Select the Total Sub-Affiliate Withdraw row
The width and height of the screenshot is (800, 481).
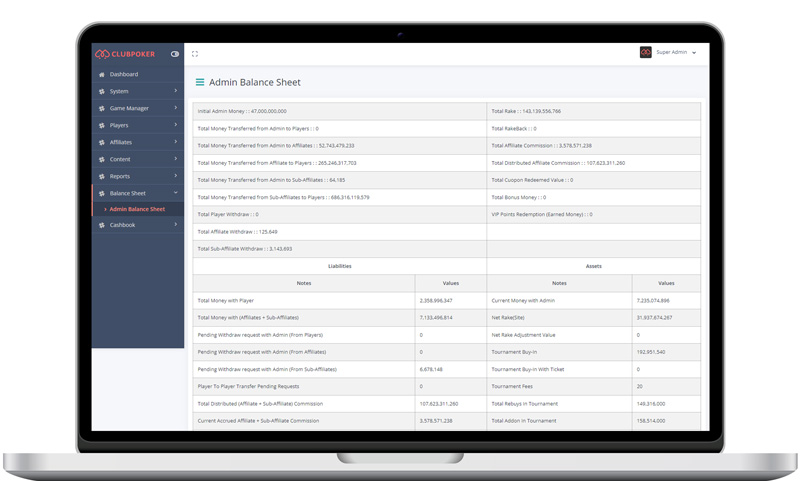click(x=340, y=249)
